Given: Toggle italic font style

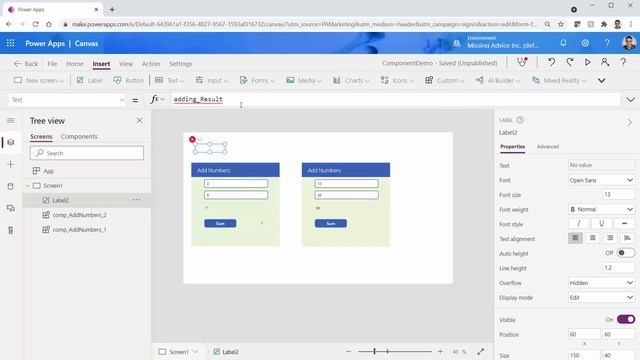Looking at the screenshot, I should click(578, 223).
